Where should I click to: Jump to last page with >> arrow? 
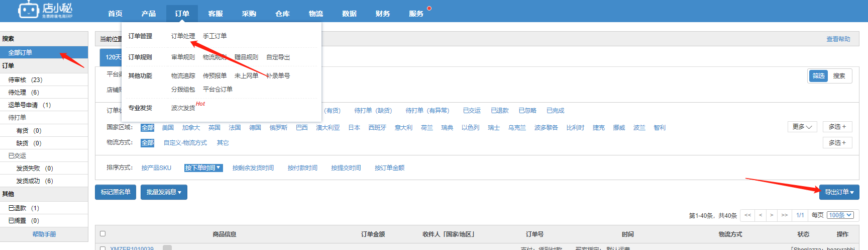(784, 215)
